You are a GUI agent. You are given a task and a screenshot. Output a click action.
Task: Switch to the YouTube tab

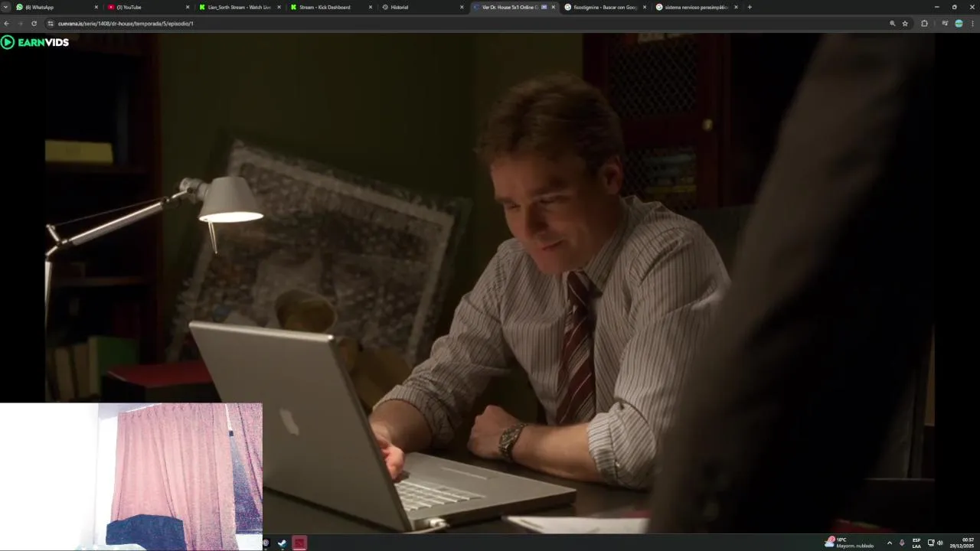[148, 7]
